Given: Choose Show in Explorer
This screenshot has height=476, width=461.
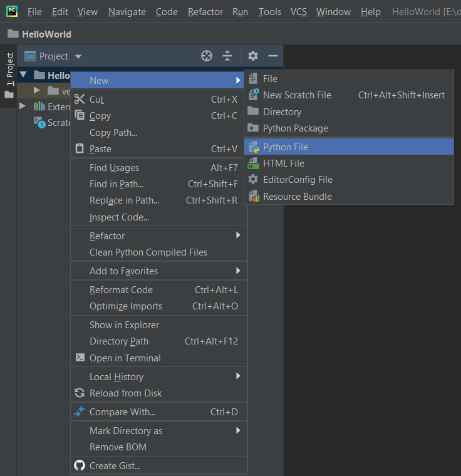Looking at the screenshot, I should [x=159, y=325].
